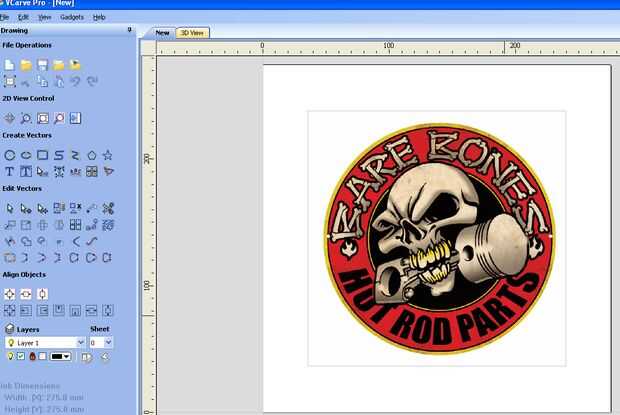Create a new file from File Operations

[9, 65]
